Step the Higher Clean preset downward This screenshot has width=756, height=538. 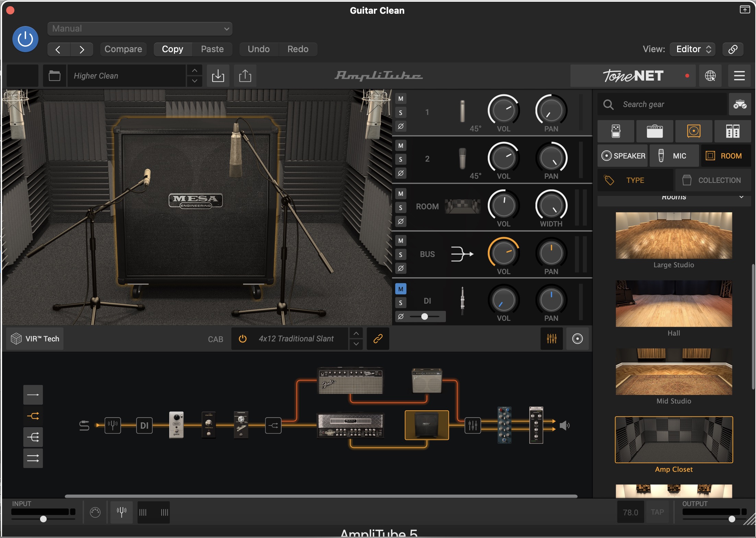point(194,81)
